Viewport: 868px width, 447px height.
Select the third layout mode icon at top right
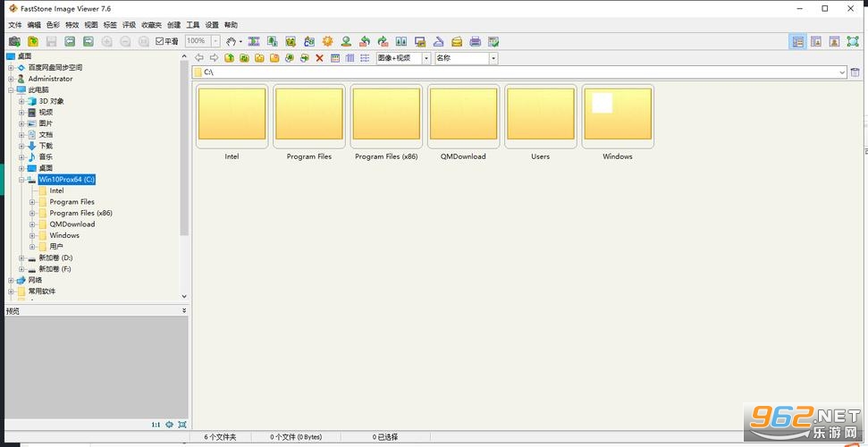tap(835, 41)
